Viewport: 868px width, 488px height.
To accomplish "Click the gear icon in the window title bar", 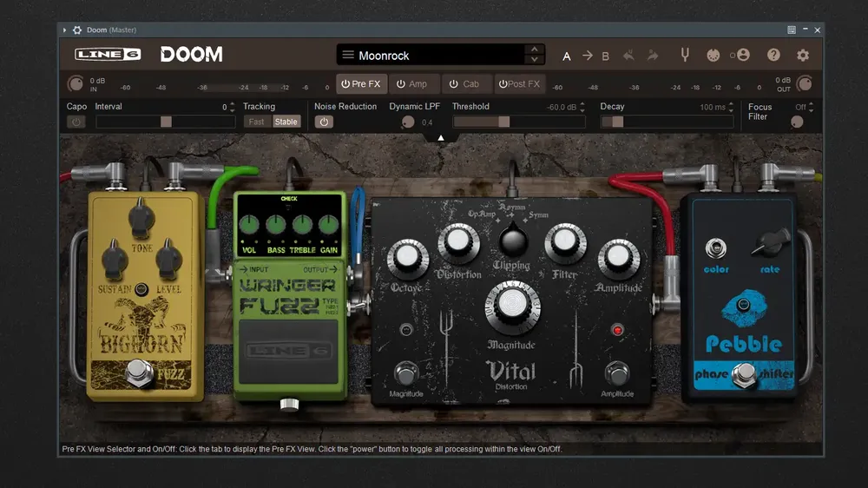I will coord(77,30).
